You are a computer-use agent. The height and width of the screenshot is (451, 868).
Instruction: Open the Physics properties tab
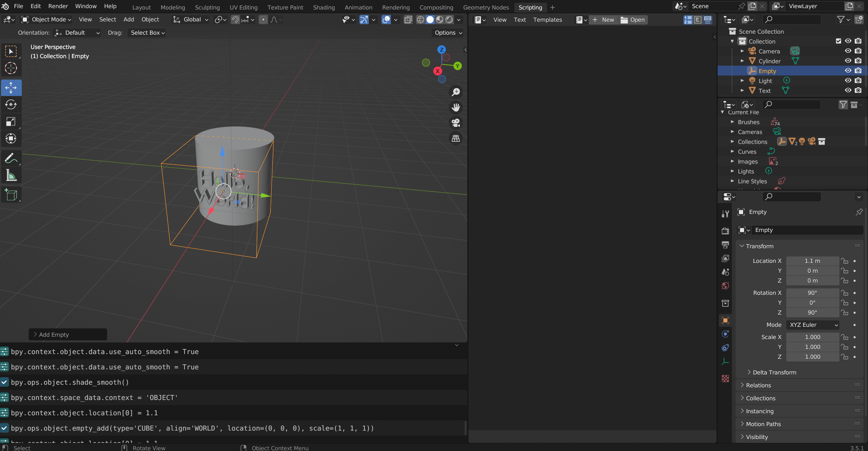click(x=725, y=334)
